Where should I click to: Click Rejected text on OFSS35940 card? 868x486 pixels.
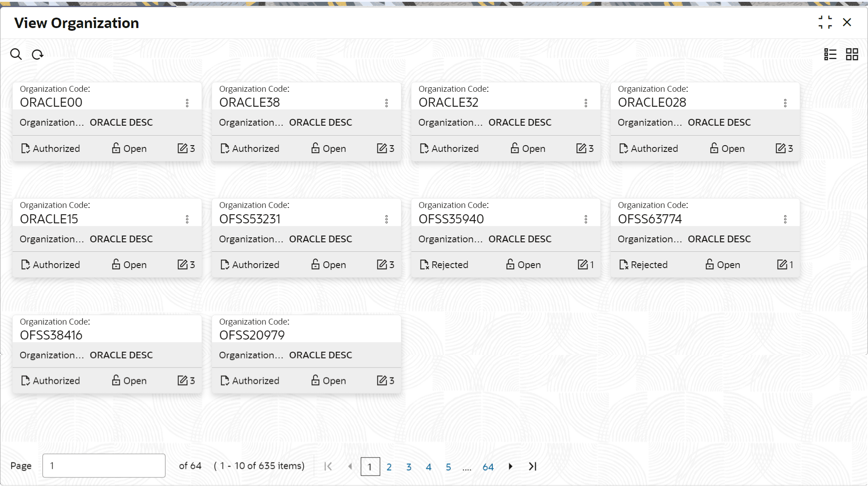(450, 264)
